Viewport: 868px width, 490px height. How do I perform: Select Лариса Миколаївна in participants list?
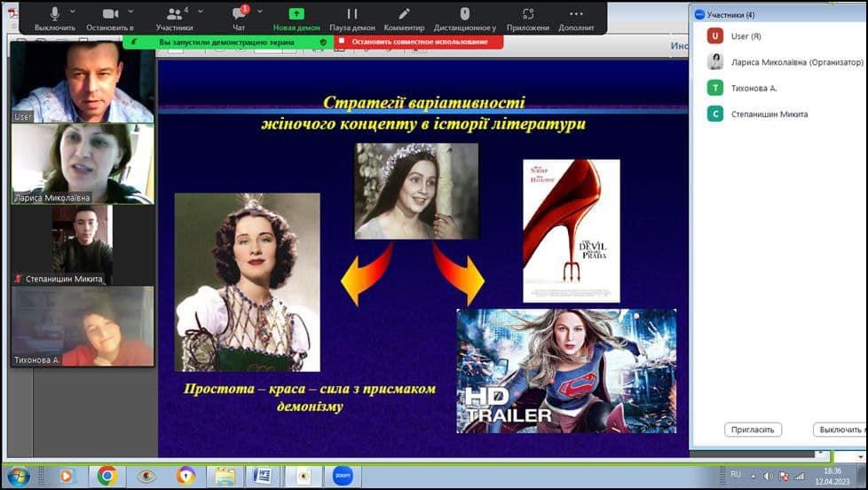[x=796, y=62]
